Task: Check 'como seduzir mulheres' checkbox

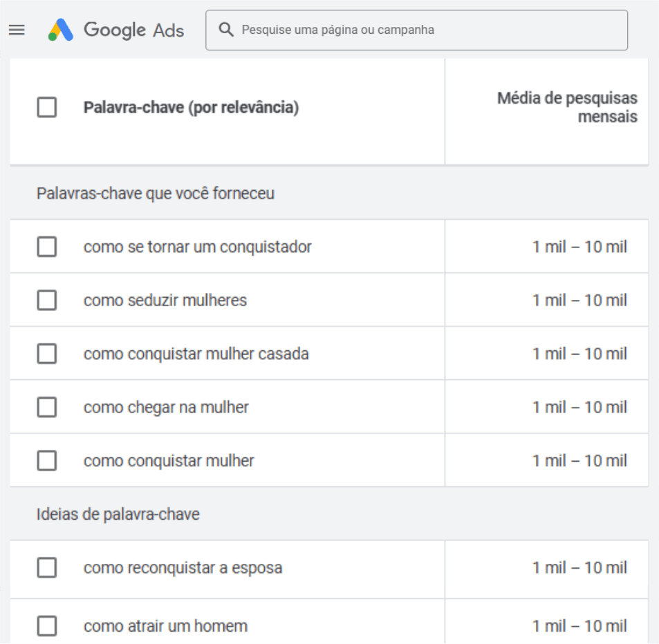Action: 46,300
